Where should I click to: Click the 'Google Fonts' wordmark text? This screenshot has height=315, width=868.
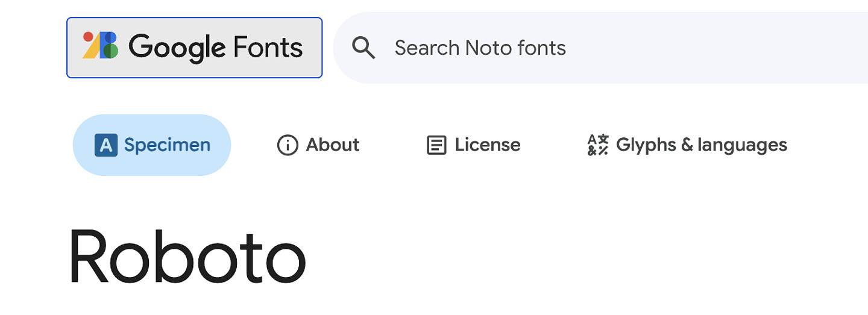[215, 48]
